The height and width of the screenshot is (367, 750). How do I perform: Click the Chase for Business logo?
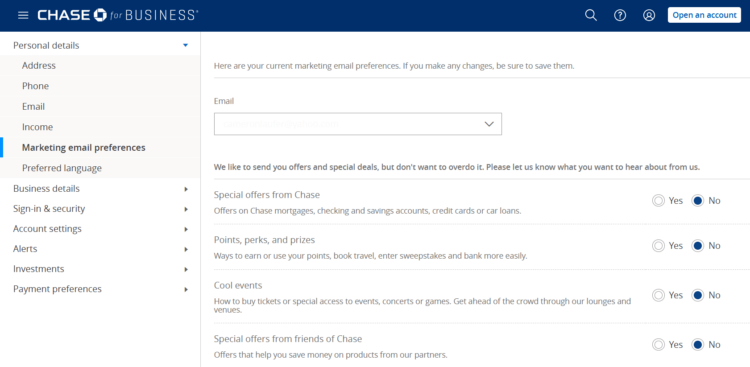coord(117,15)
